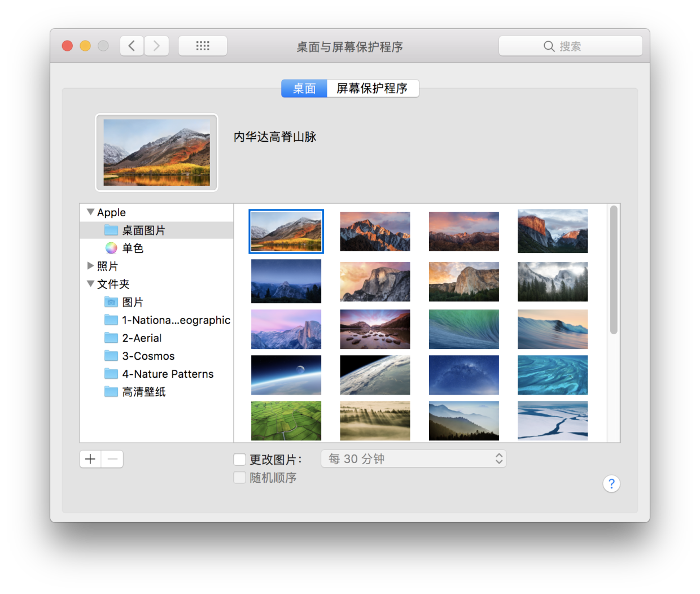Add a folder with the plus button
The height and width of the screenshot is (594, 700).
(x=90, y=459)
